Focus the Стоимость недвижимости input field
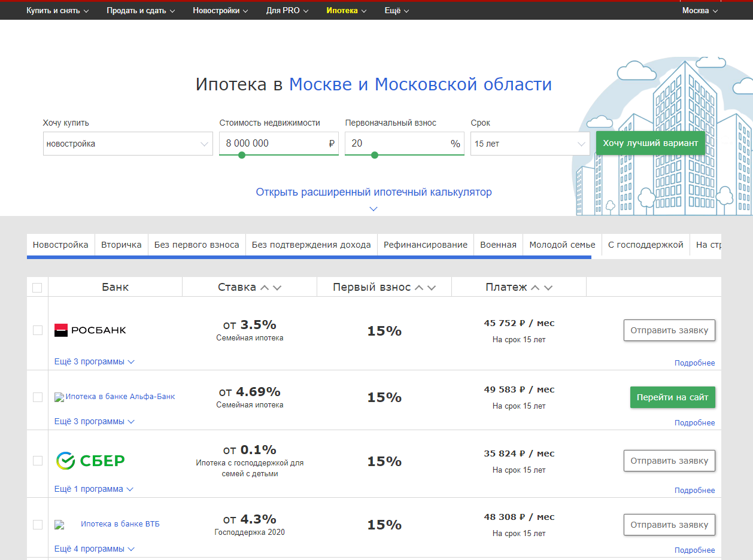753x560 pixels. point(279,144)
